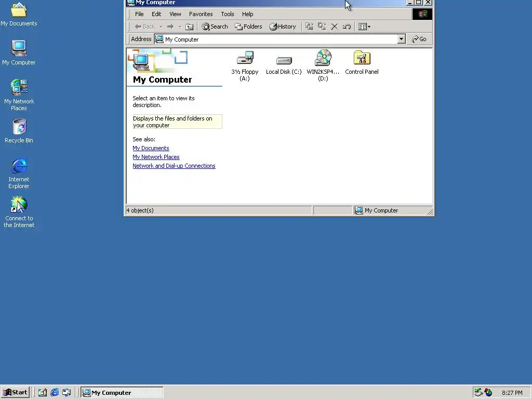Click the Back toolbar button

point(145,26)
